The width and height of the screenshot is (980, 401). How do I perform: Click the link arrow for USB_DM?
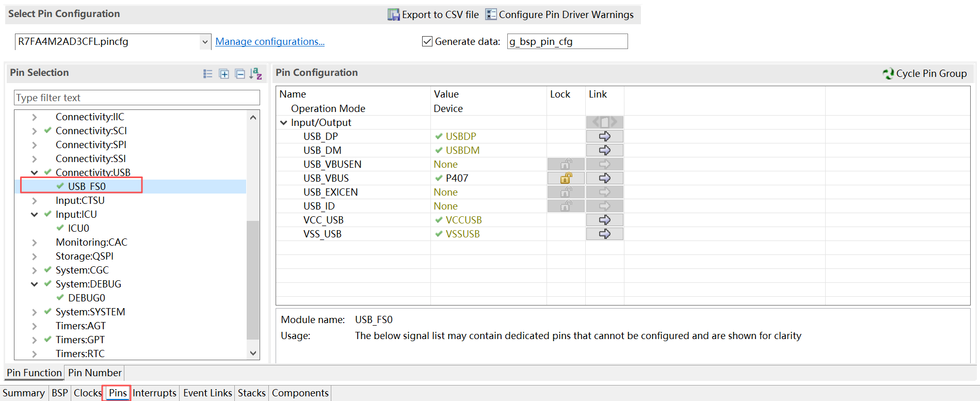604,150
